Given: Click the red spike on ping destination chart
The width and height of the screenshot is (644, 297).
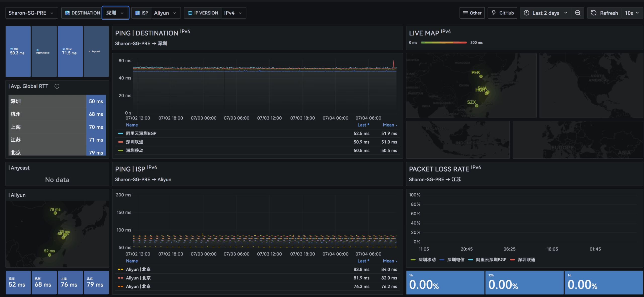Looking at the screenshot, I should click(394, 64).
